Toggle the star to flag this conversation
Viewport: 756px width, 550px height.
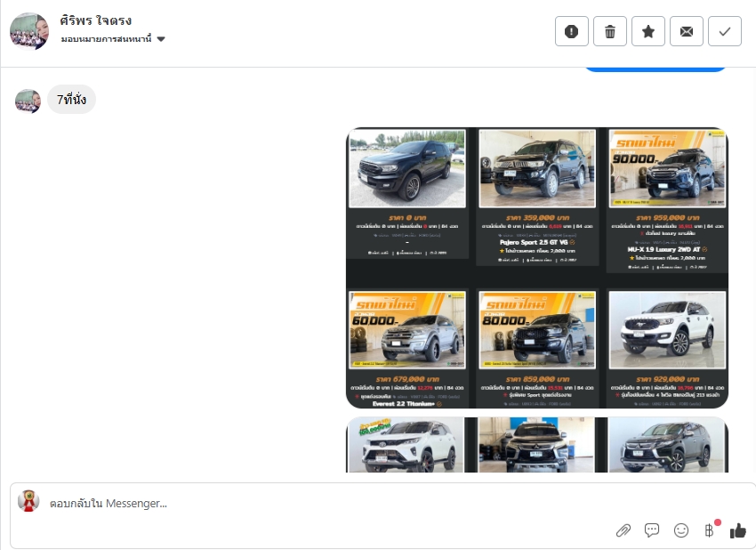pos(648,31)
